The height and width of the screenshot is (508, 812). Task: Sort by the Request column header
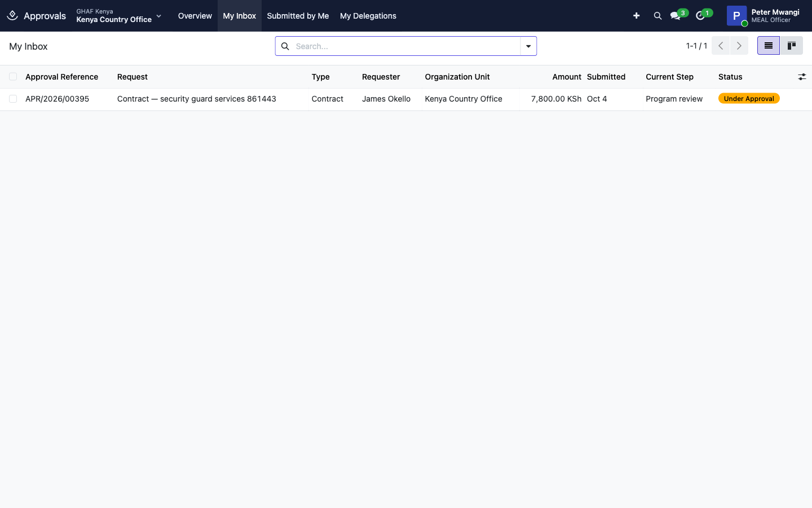coord(133,77)
